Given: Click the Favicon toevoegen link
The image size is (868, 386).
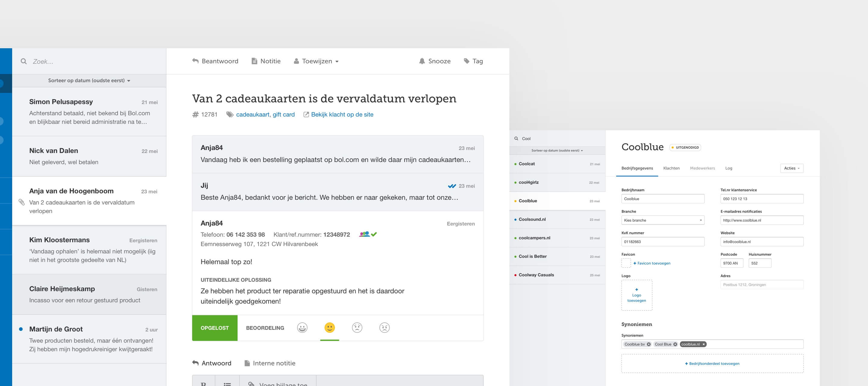Looking at the screenshot, I should 652,263.
